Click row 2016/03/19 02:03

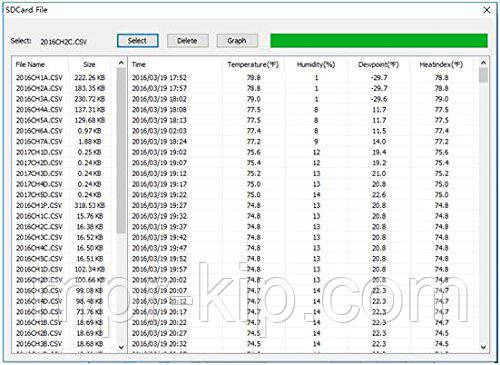pyautogui.click(x=303, y=131)
